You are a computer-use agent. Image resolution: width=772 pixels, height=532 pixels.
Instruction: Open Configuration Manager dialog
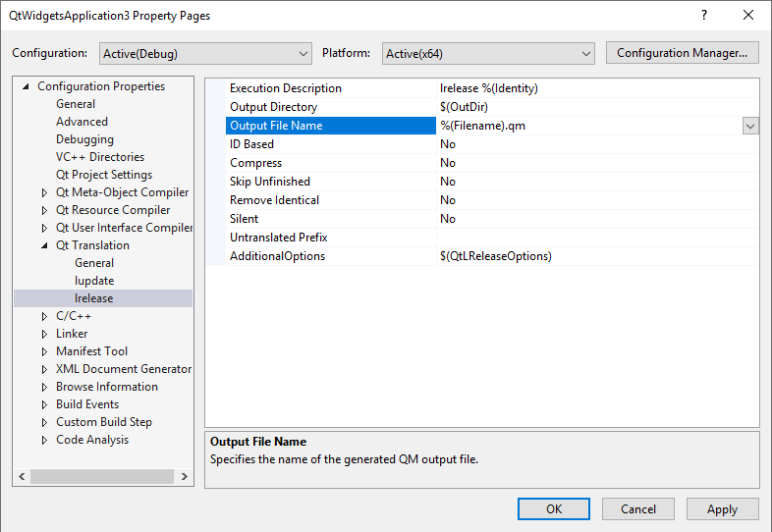click(x=682, y=53)
